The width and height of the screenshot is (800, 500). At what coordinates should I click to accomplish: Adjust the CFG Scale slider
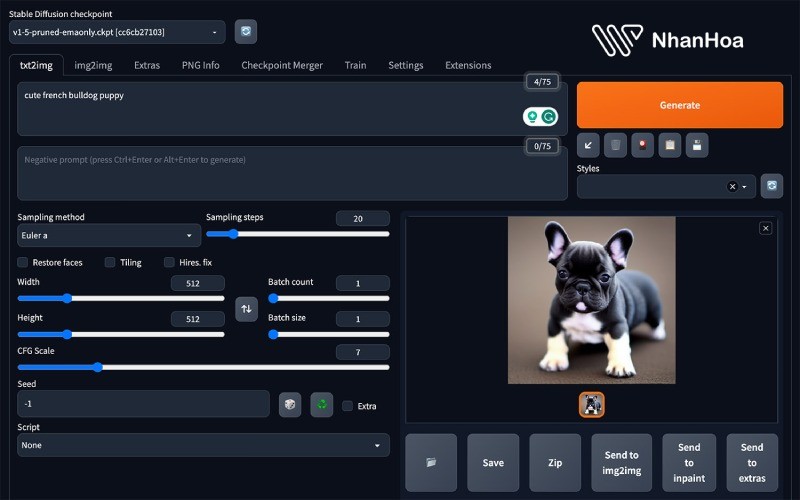click(x=204, y=367)
